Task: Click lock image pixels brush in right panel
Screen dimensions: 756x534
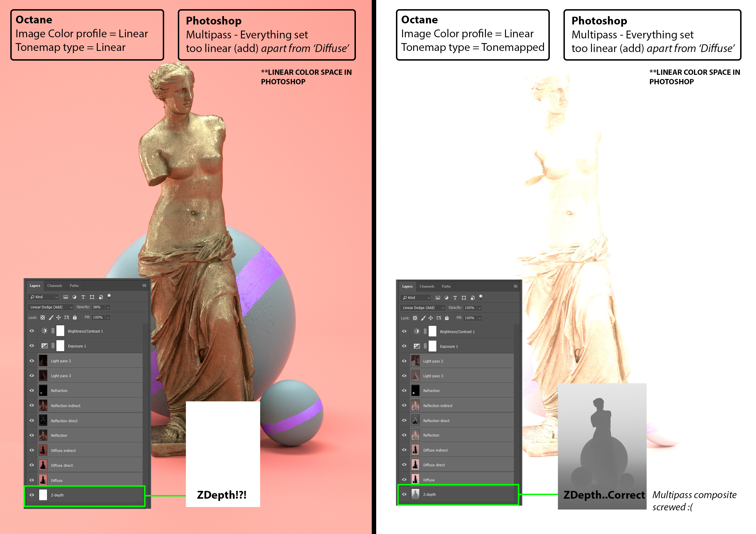Action: [423, 318]
